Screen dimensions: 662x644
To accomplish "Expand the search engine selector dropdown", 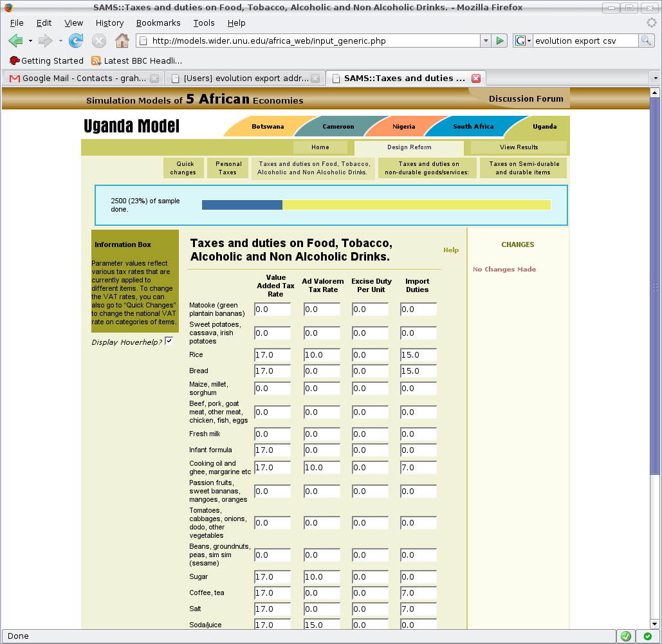I will [523, 41].
